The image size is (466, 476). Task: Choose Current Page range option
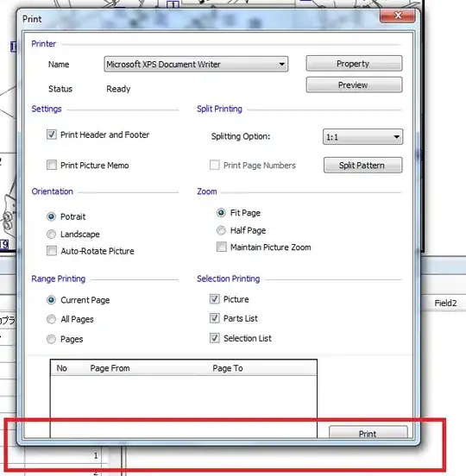pyautogui.click(x=51, y=300)
